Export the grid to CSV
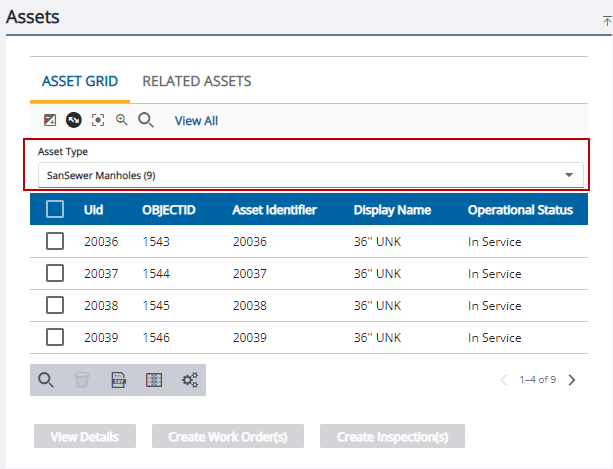The width and height of the screenshot is (613, 469). 118,380
